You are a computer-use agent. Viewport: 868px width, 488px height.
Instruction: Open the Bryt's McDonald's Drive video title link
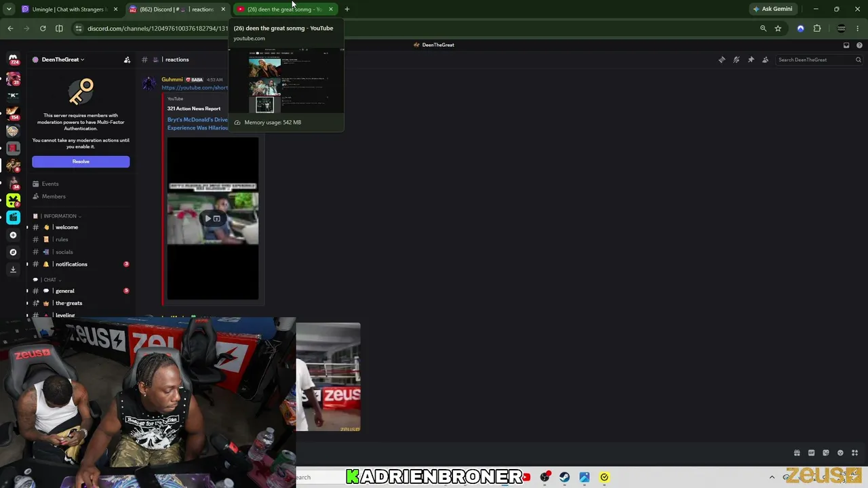(x=198, y=123)
